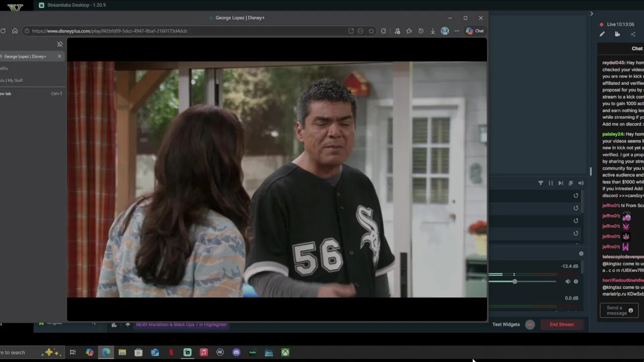Replay the first recent event
The width and height of the screenshot is (644, 362).
[576, 196]
